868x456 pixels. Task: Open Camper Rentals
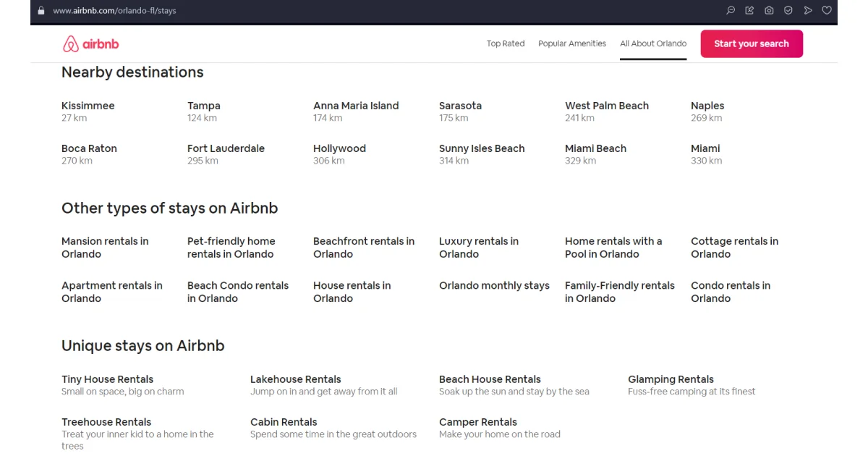click(x=500, y=428)
